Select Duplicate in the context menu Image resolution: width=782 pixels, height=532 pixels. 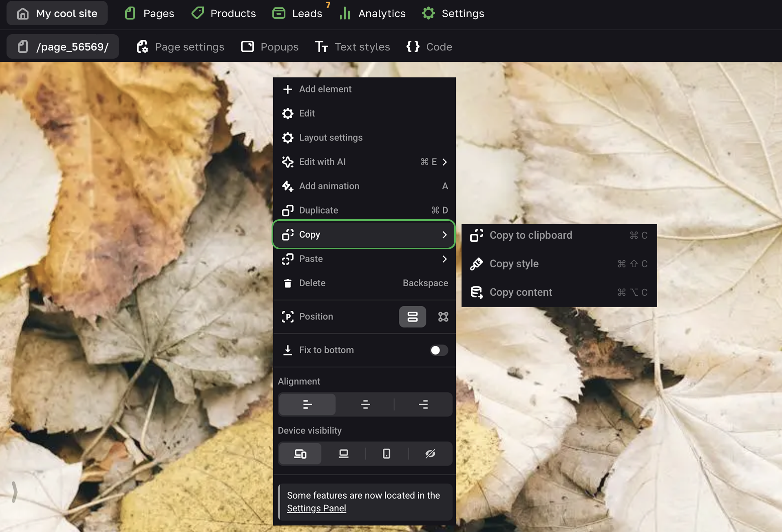coord(318,210)
